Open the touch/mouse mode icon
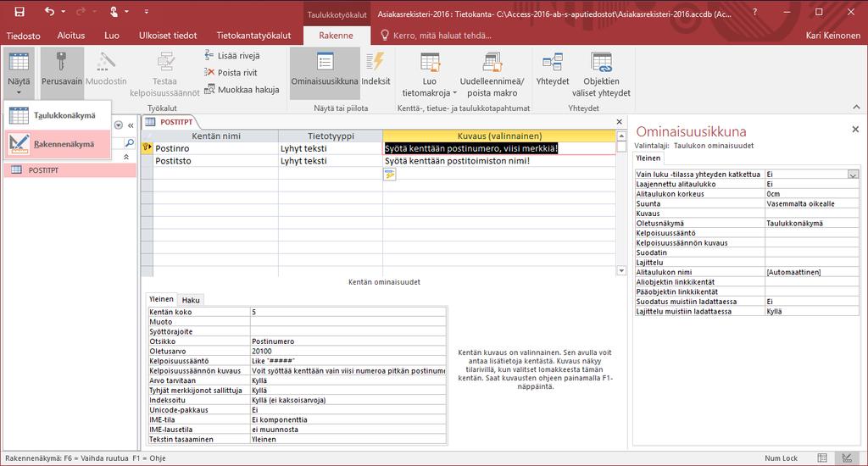The height and width of the screenshot is (466, 868). (x=114, y=12)
